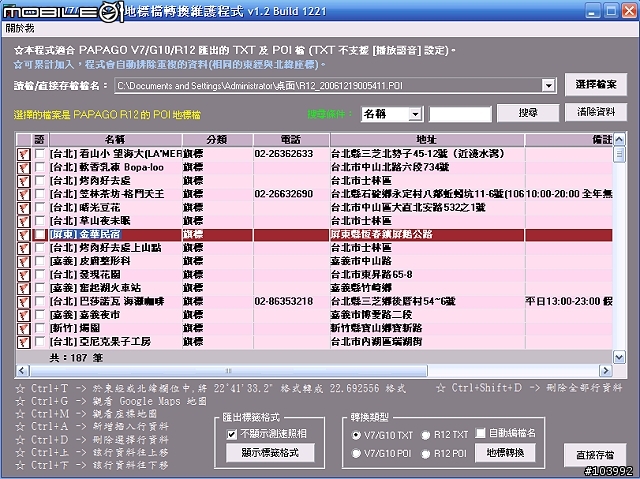Click the 搜尋 search button
The width and height of the screenshot is (640, 479).
(528, 113)
